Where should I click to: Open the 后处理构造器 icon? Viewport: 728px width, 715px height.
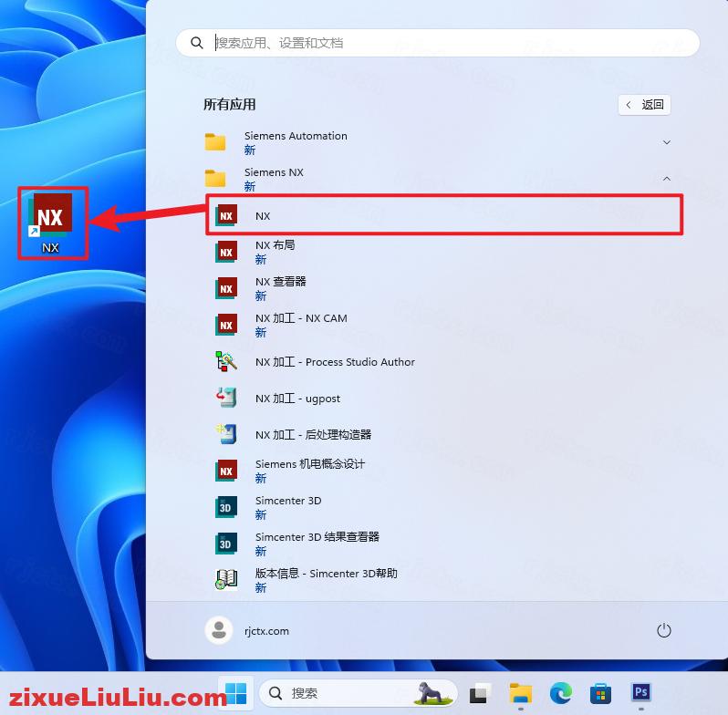226,434
